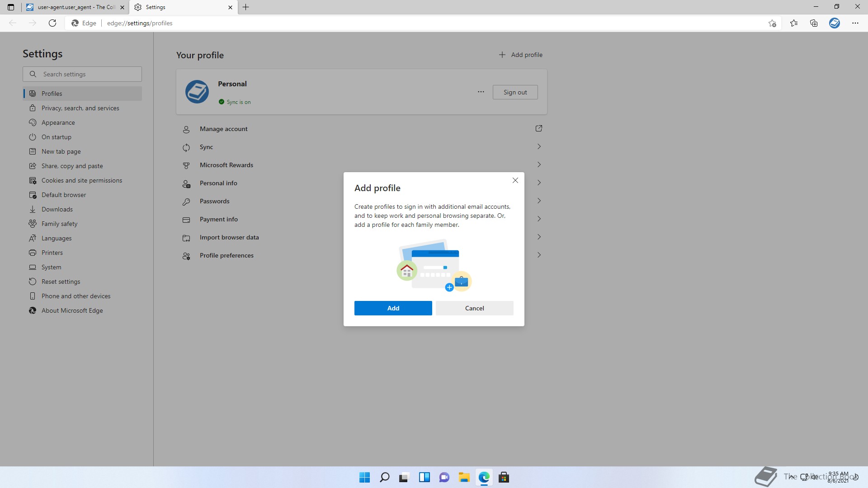Expand Sync settings chevron
This screenshot has width=868, height=488.
pos(538,147)
